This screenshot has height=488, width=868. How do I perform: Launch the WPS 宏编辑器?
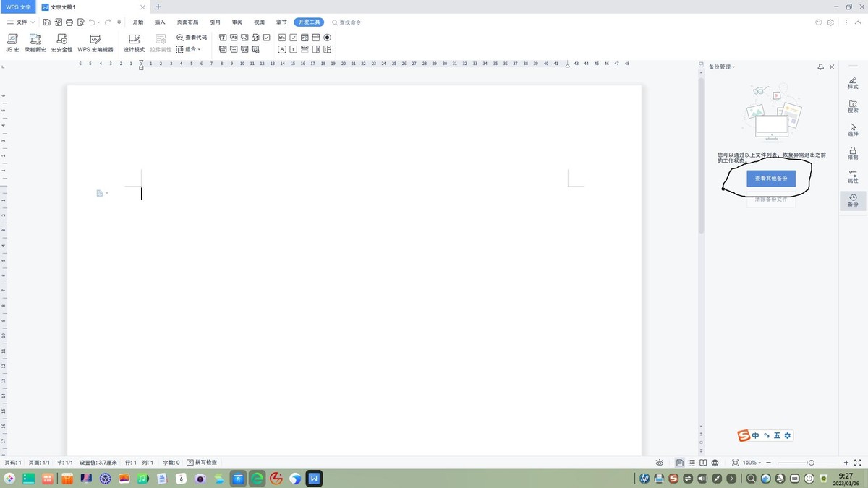tap(95, 43)
